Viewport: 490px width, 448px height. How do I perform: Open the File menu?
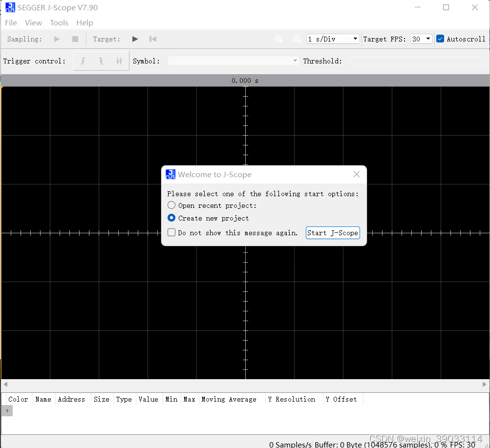(x=11, y=23)
